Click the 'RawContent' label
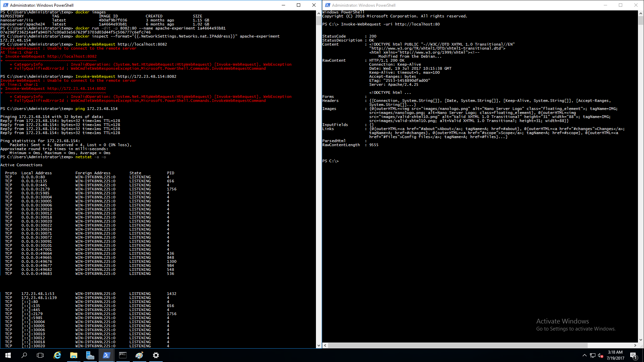The image size is (644, 362). 334,60
